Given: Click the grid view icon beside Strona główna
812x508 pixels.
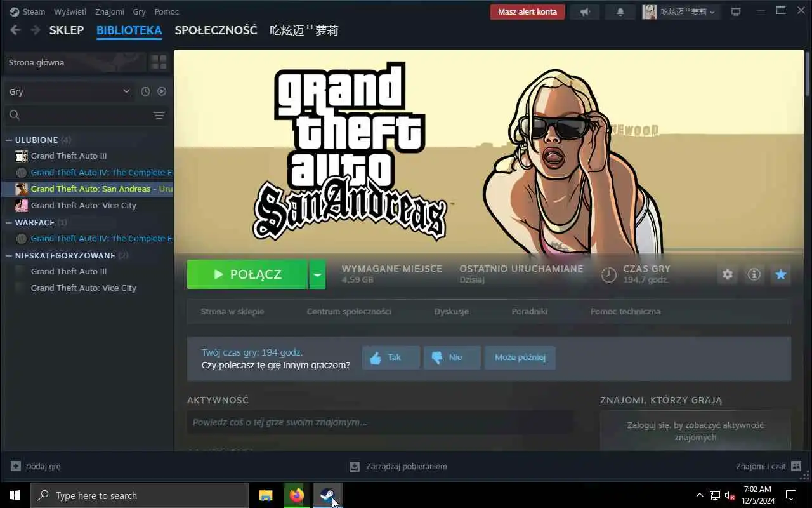Looking at the screenshot, I should pyautogui.click(x=159, y=62).
